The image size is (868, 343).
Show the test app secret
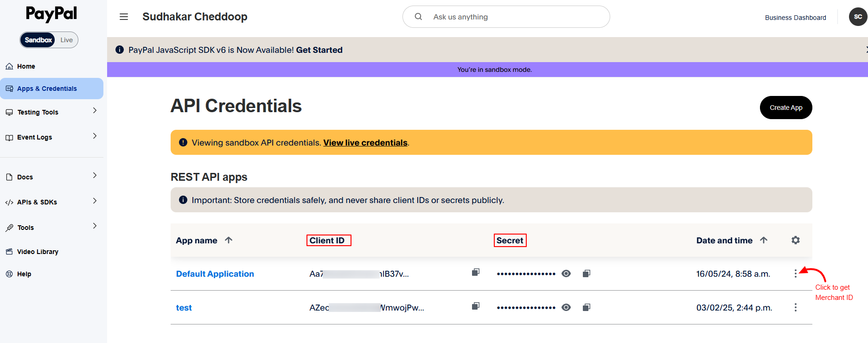pyautogui.click(x=566, y=308)
